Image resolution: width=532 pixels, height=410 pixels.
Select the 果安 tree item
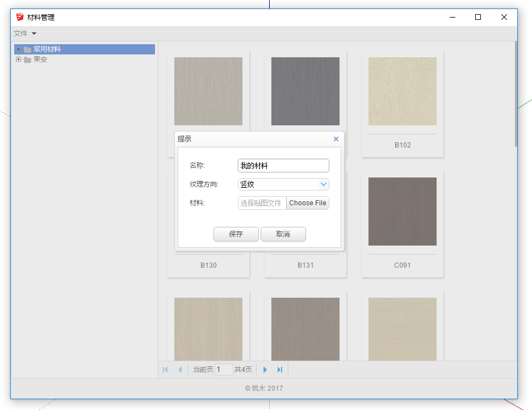click(40, 60)
